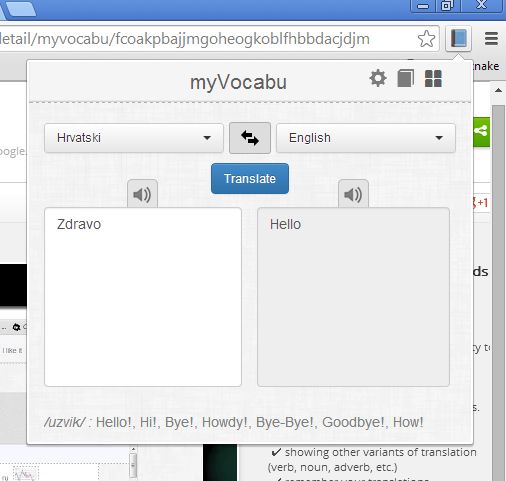This screenshot has height=481, width=506.
Task: Open myVocabu settings gear icon
Action: (378, 79)
